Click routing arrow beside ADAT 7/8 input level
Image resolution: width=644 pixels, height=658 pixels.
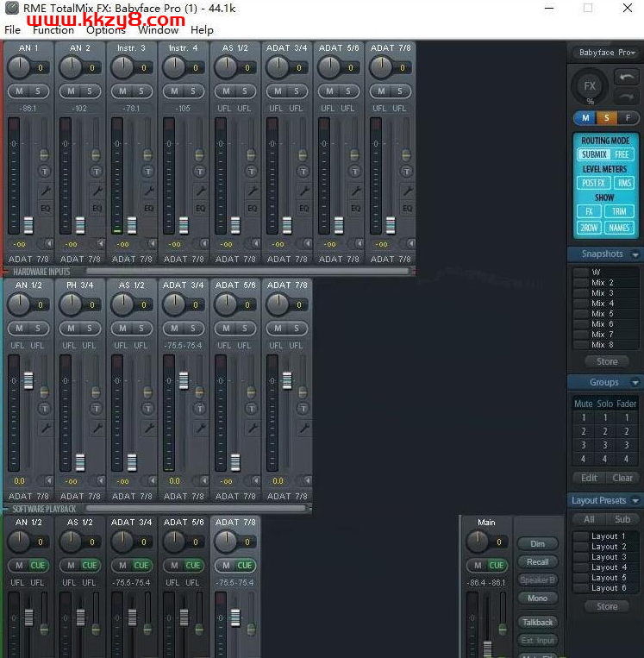point(410,243)
